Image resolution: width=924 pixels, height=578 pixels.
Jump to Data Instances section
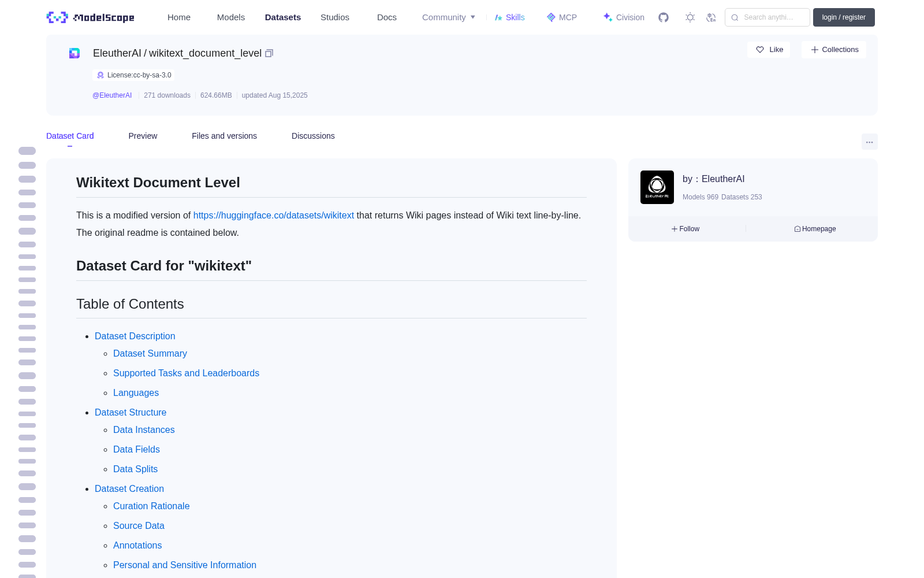point(144,429)
